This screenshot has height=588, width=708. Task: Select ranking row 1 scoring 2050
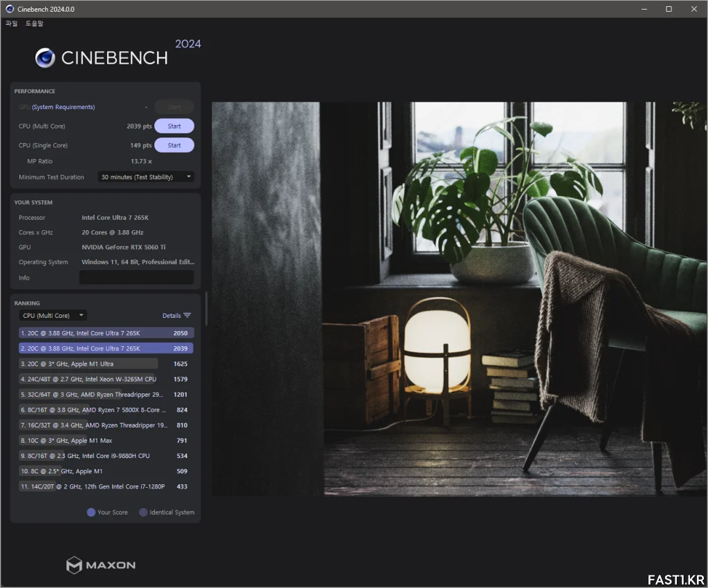pos(106,333)
